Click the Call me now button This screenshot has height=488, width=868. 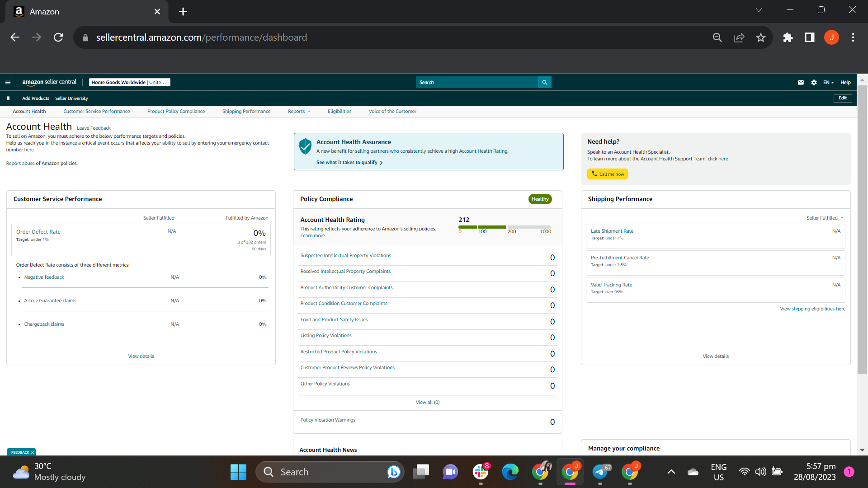[607, 174]
